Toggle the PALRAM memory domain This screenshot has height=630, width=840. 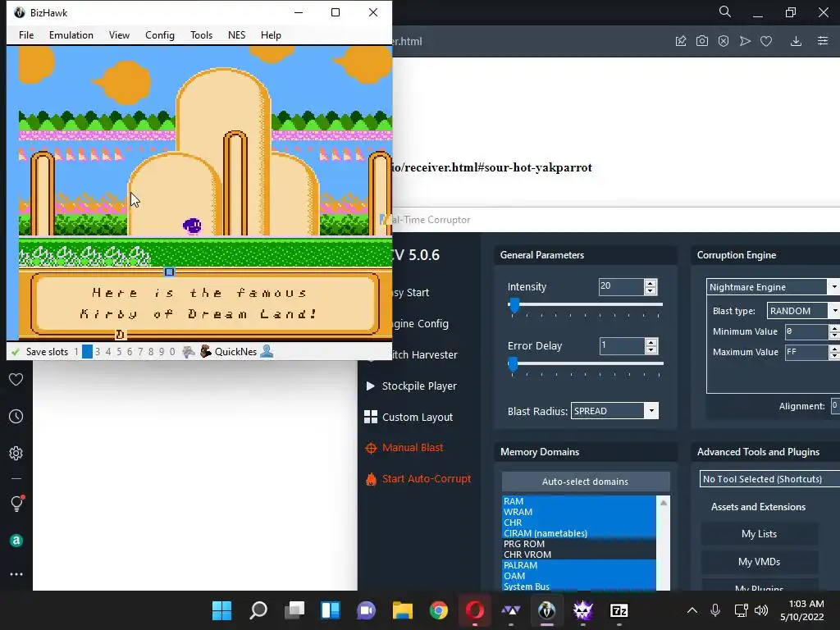point(578,565)
